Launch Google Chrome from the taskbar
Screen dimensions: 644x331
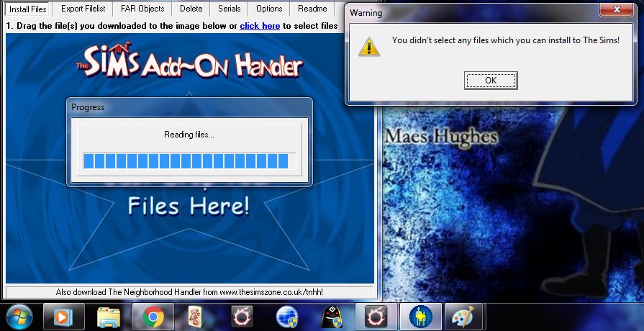(x=153, y=317)
